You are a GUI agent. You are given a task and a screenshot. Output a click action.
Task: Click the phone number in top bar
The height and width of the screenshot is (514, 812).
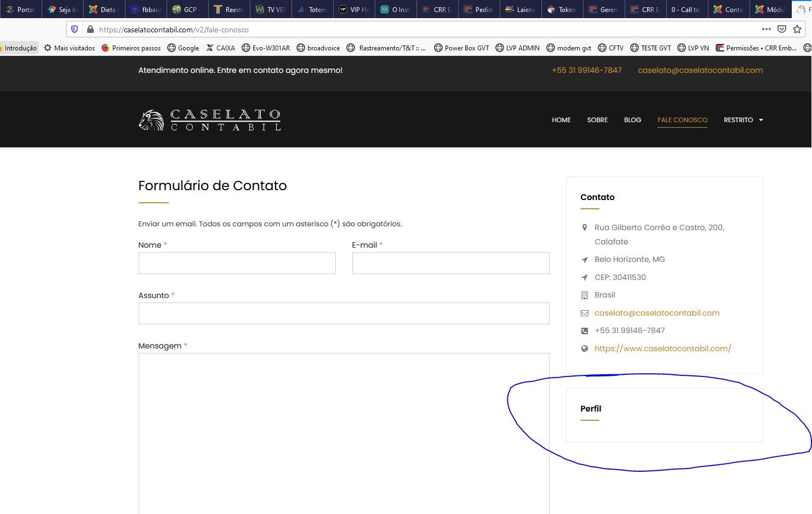pyautogui.click(x=586, y=70)
